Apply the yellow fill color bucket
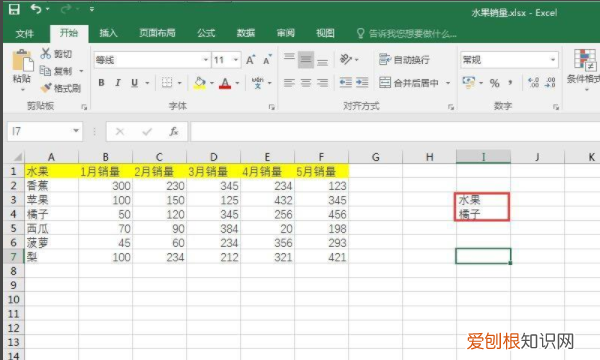Viewport: 600px width, 360px height. pos(199,83)
